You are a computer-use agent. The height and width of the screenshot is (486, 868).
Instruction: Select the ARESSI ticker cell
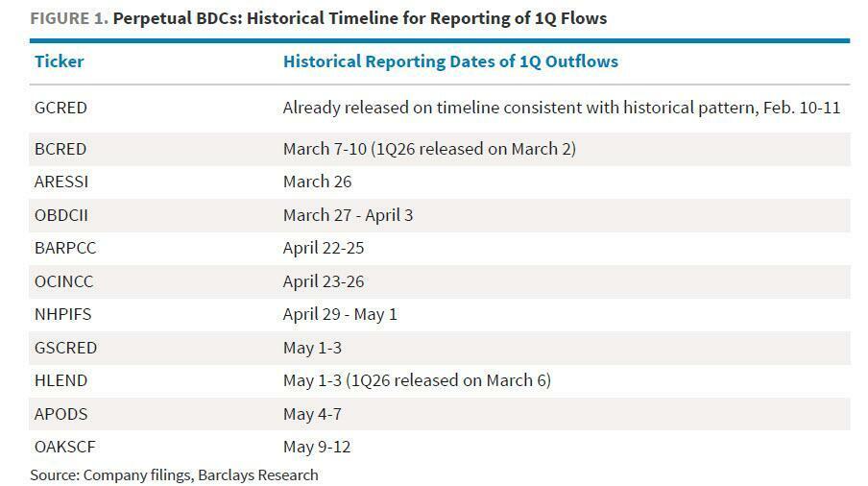click(60, 182)
